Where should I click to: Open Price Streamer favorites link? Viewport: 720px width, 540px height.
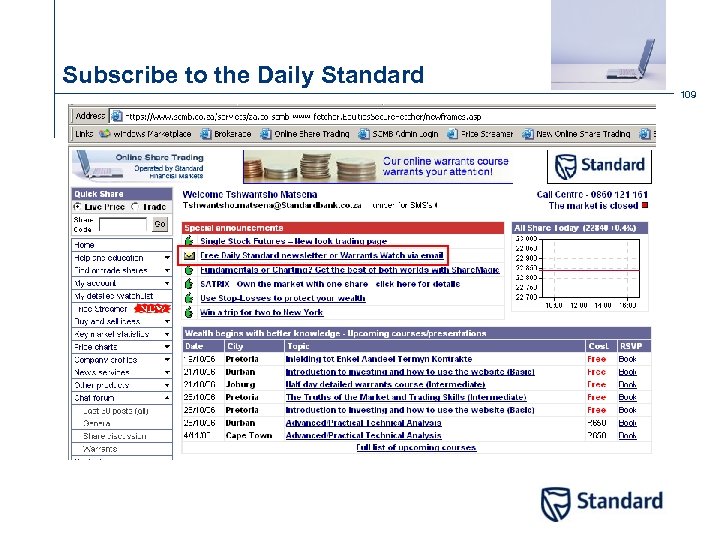point(480,134)
